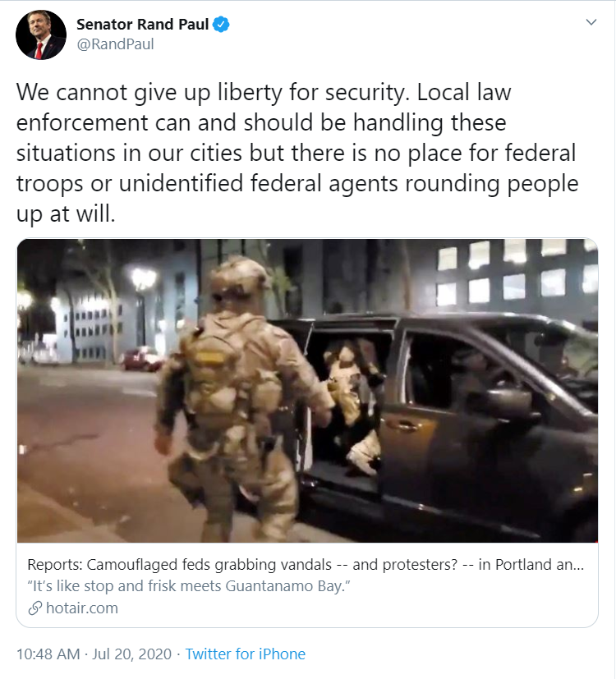Visit the @RandPaul handle
Image resolution: width=616 pixels, height=679 pixels.
[115, 44]
